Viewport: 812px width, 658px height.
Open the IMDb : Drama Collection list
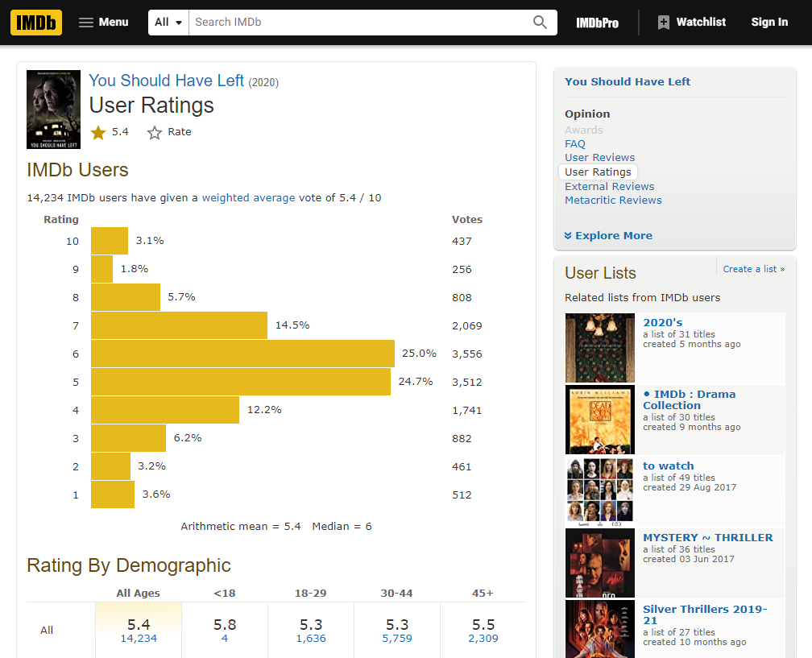pos(689,399)
